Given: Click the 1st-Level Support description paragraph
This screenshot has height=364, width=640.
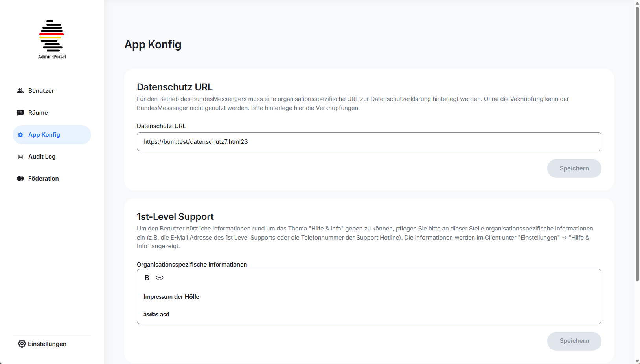Looking at the screenshot, I should pyautogui.click(x=365, y=237).
